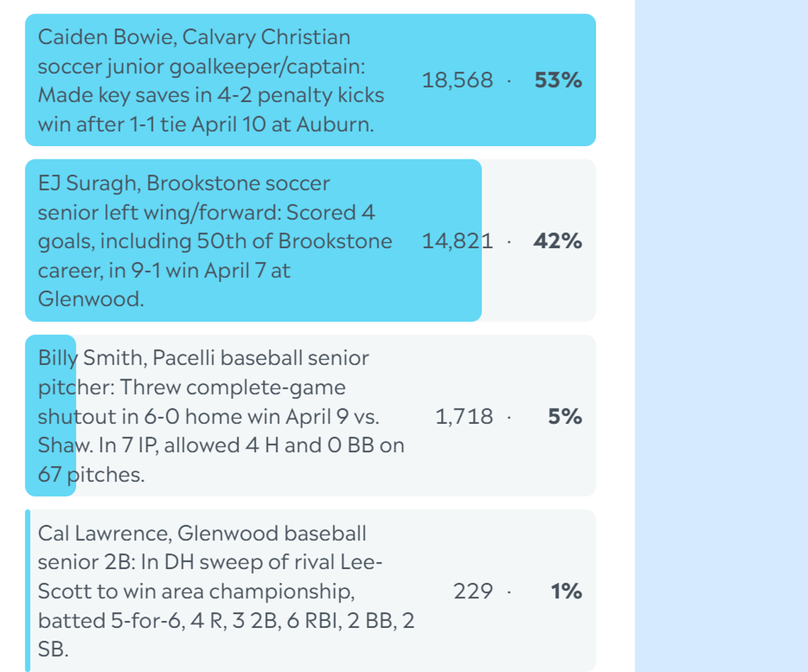Image resolution: width=808 pixels, height=672 pixels.
Task: Select the 42% poll result label
Action: [558, 241]
